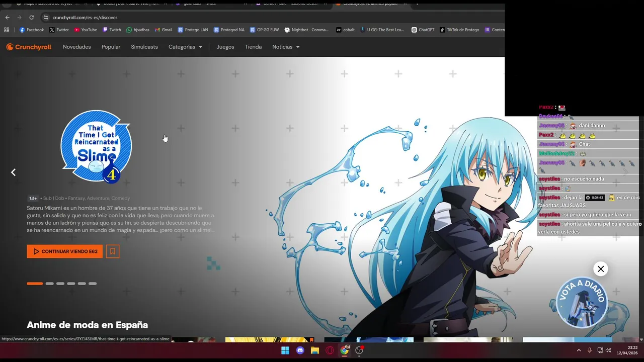
Task: Click the Vota a Diario badge
Action: coord(582,303)
